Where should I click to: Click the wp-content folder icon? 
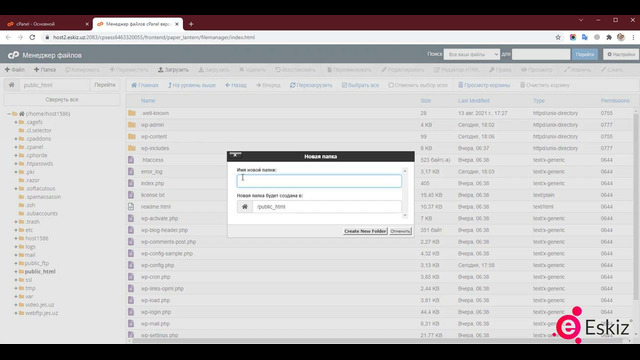(132, 136)
